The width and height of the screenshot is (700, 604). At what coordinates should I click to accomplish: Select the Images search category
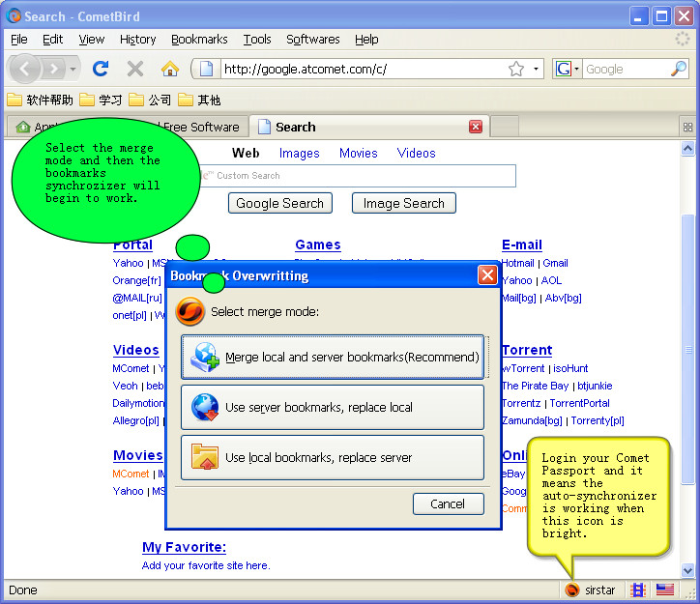(x=299, y=153)
